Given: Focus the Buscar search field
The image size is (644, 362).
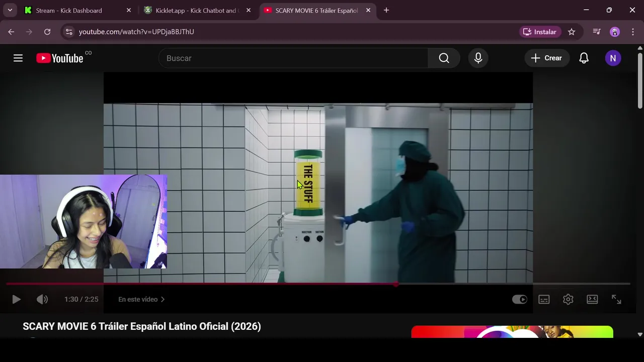Looking at the screenshot, I should [293, 58].
